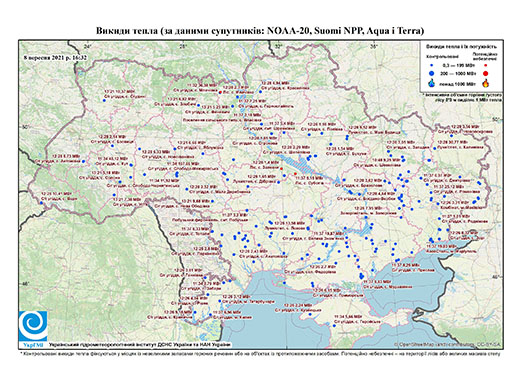Click the 200 — 1000 MW legend label
Screen dimensions: 520x368
tap(459, 74)
